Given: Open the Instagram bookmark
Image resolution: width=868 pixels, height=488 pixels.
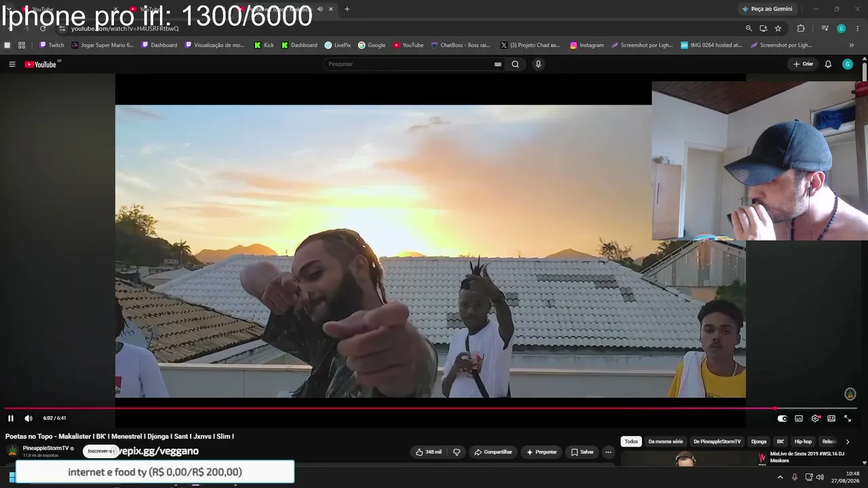Looking at the screenshot, I should pos(587,45).
